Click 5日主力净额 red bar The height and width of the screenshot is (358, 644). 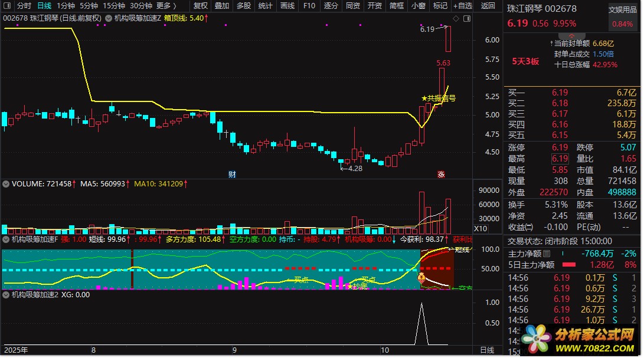pos(569,265)
